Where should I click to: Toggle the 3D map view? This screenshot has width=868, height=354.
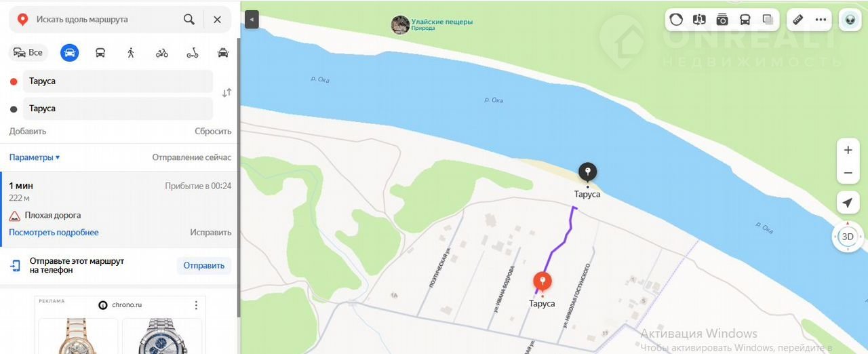tap(848, 237)
